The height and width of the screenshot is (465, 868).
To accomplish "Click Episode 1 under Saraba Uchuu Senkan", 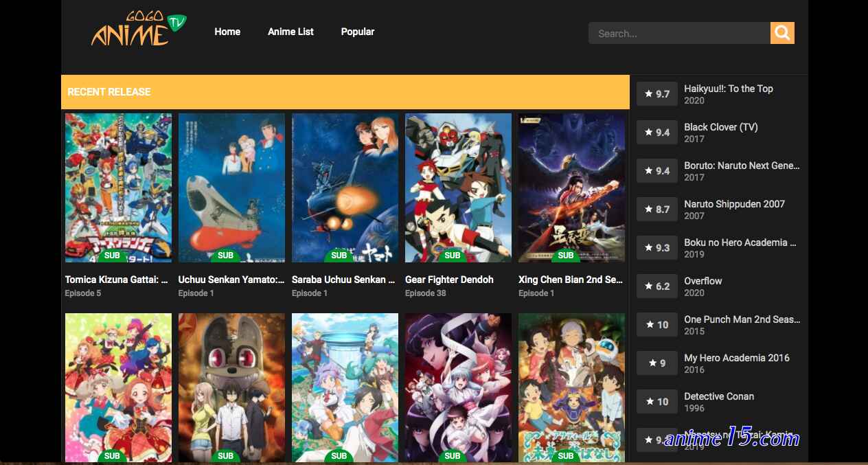I will click(x=310, y=293).
